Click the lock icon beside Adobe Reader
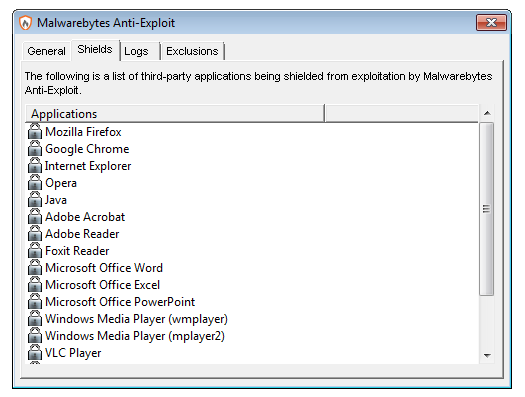 click(x=35, y=234)
